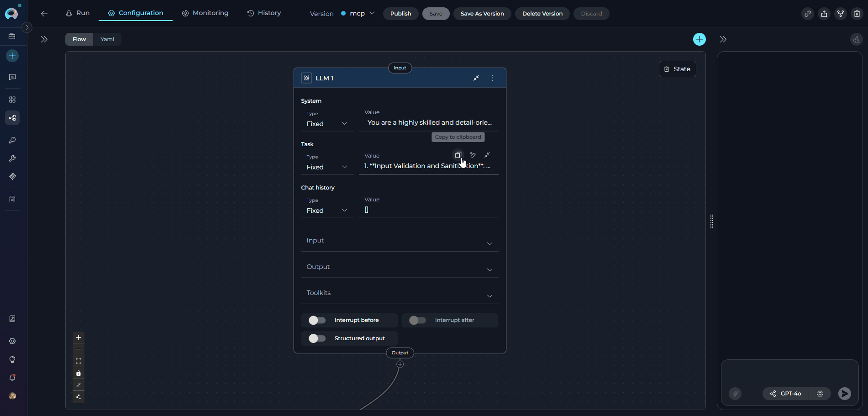Switch to the Monitoring tab
The width and height of the screenshot is (868, 416).
pyautogui.click(x=205, y=13)
